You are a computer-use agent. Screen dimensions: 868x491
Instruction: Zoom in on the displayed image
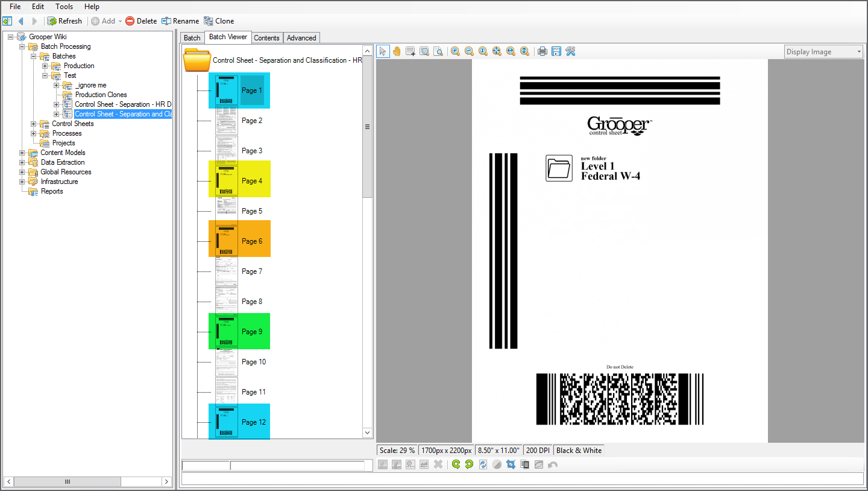[x=455, y=51]
